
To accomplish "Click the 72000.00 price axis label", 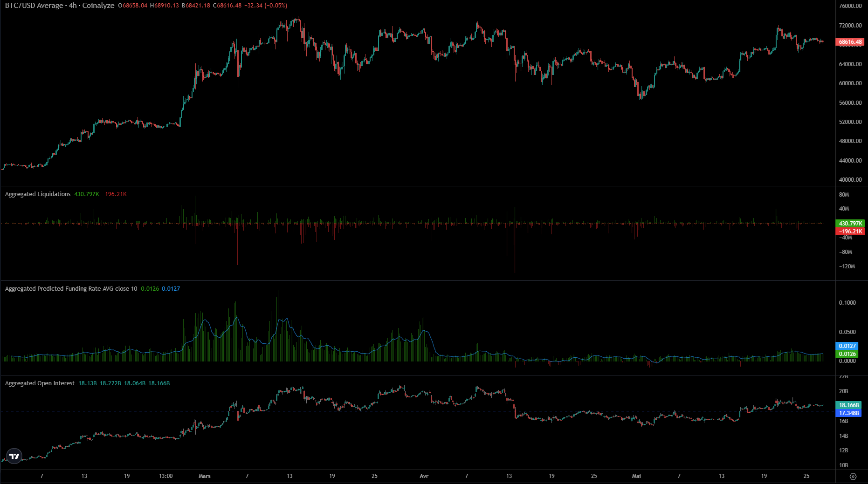I will [x=850, y=26].
